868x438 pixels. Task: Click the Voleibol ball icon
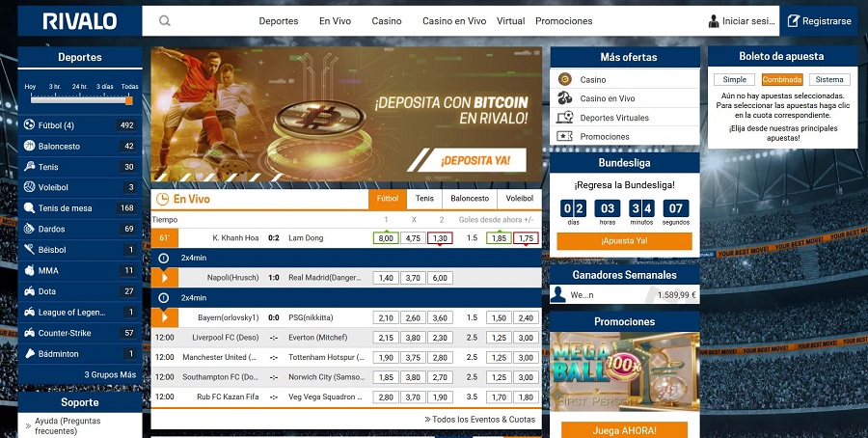[x=29, y=187]
